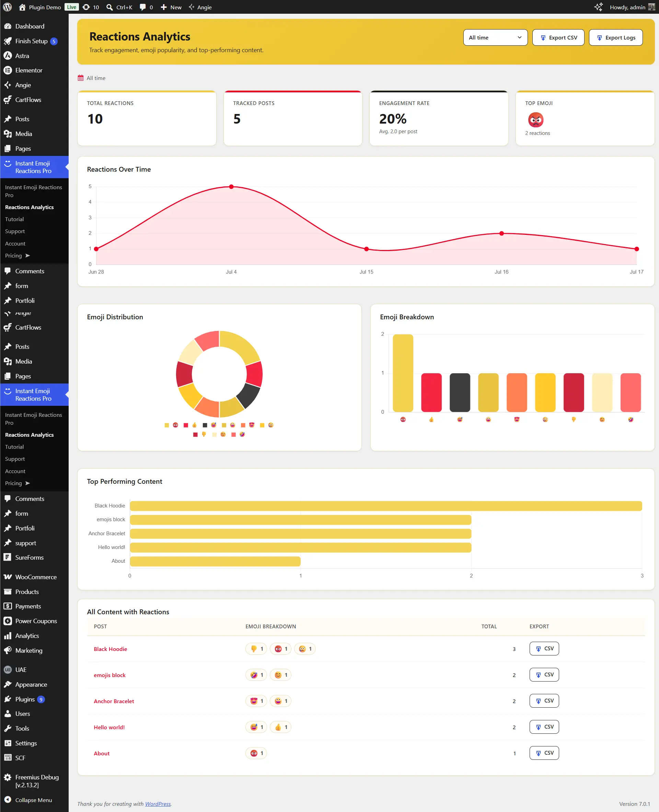Viewport: 659px width, 812px height.
Task: Click the Tools wrench icon
Action: click(x=8, y=729)
